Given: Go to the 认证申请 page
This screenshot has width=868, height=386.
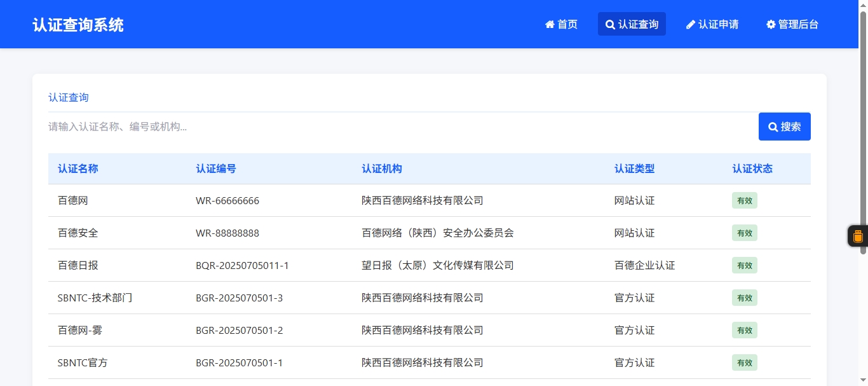Looking at the screenshot, I should coord(712,24).
